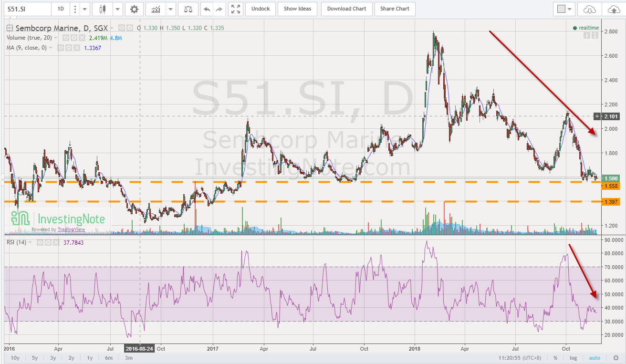Open chart settings with the gear icon

click(x=135, y=9)
